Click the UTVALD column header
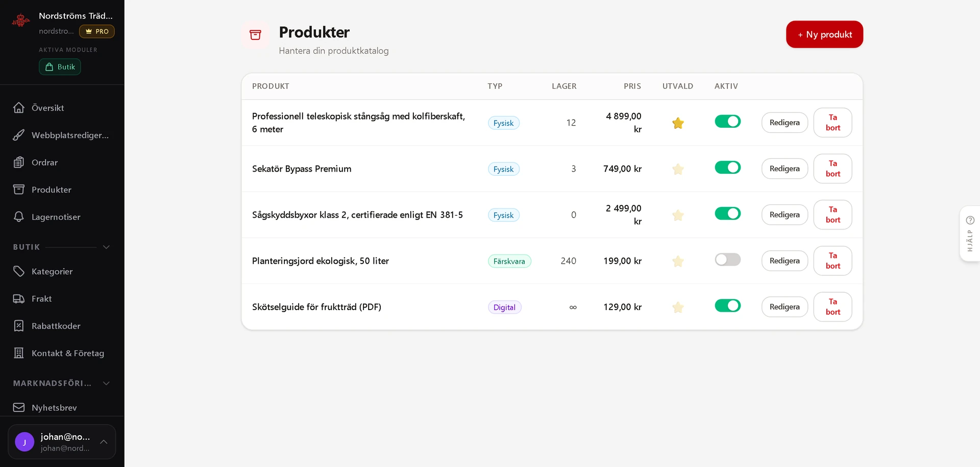980x467 pixels. 678,86
